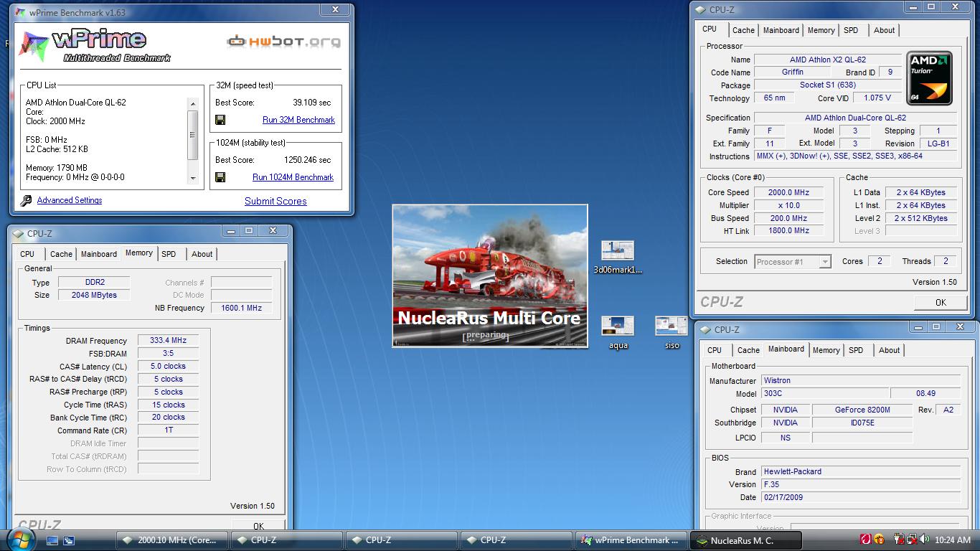980x551 pixels.
Task: Click the AMD Turion 64 processor logo
Action: (930, 78)
